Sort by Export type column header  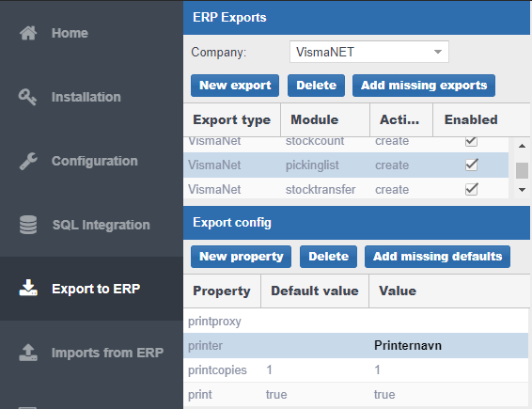[x=232, y=119]
